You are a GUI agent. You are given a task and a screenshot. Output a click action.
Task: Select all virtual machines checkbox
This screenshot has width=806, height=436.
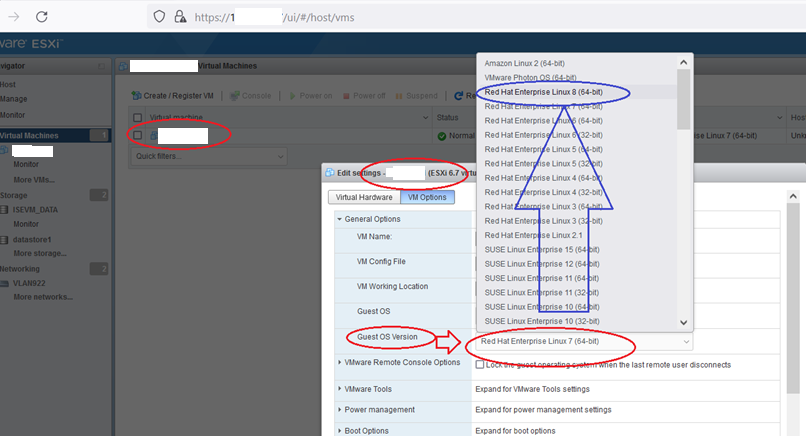click(x=137, y=118)
